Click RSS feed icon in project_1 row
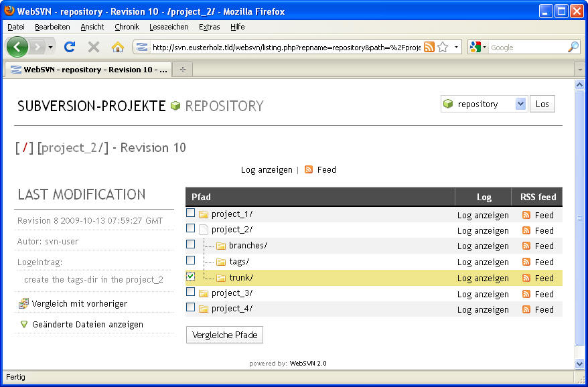This screenshot has width=588, height=387. [x=526, y=215]
